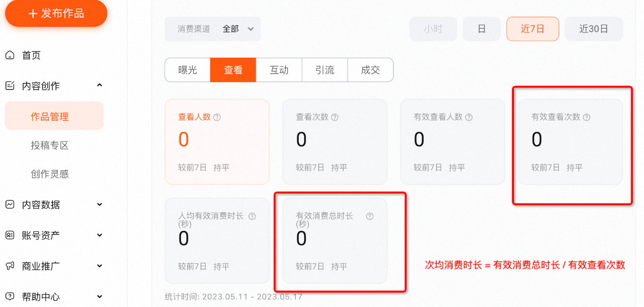Click the question-mark icon beside 帮助中心

(10, 297)
